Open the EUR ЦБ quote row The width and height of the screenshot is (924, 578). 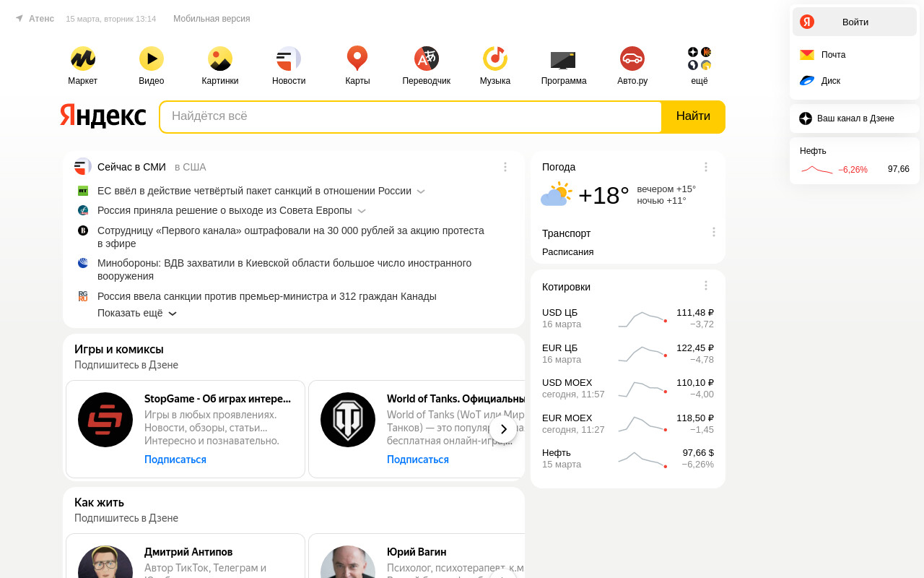[x=628, y=353]
